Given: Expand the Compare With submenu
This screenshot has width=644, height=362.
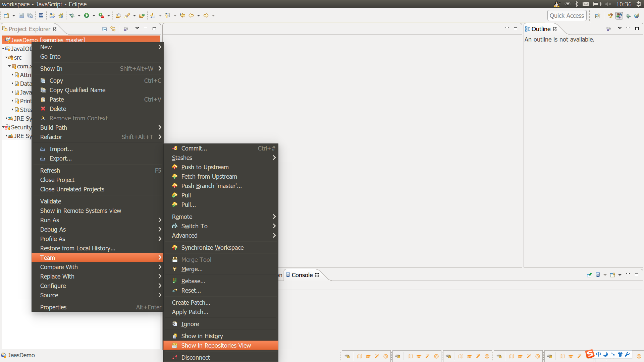Looking at the screenshot, I should 98,267.
